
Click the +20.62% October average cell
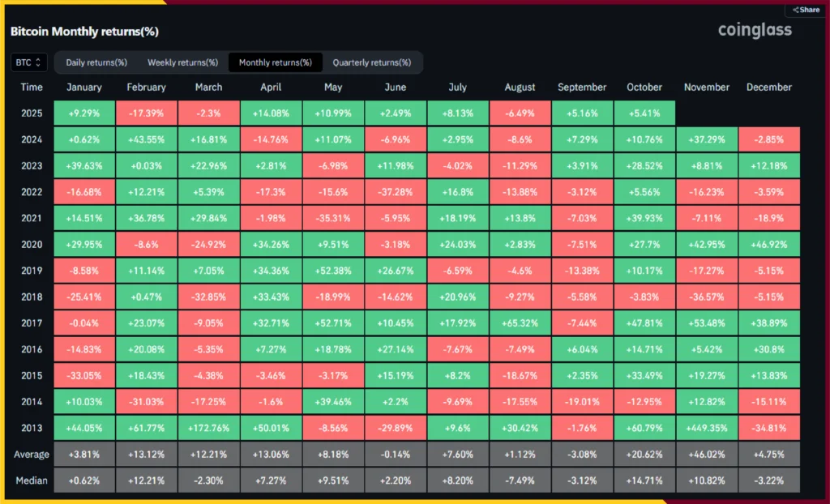coord(644,455)
